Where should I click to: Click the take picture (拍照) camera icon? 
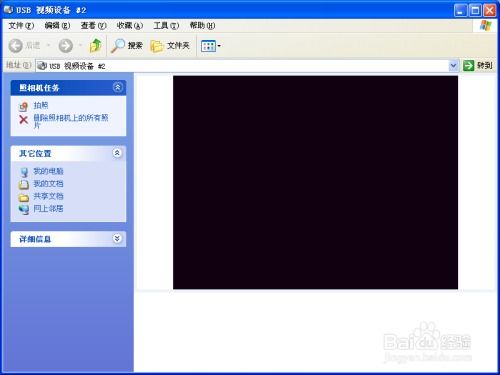(23, 106)
